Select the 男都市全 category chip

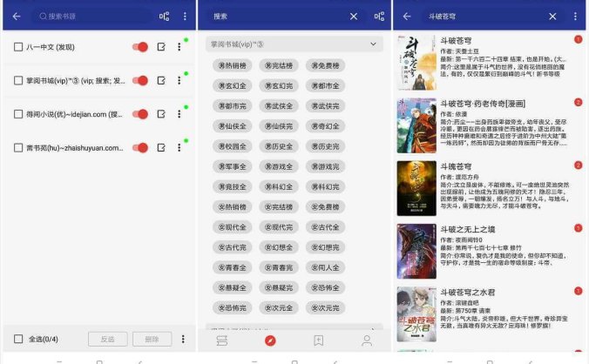(x=325, y=86)
